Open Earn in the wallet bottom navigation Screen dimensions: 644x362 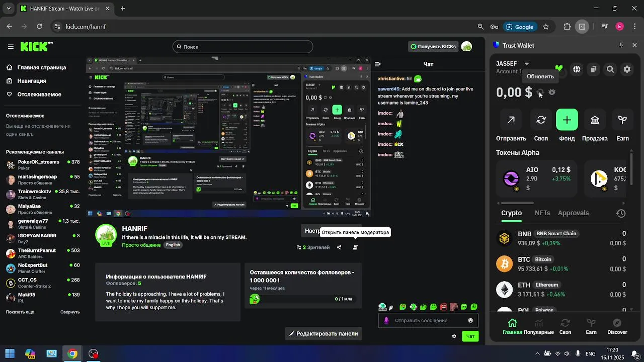pyautogui.click(x=591, y=326)
